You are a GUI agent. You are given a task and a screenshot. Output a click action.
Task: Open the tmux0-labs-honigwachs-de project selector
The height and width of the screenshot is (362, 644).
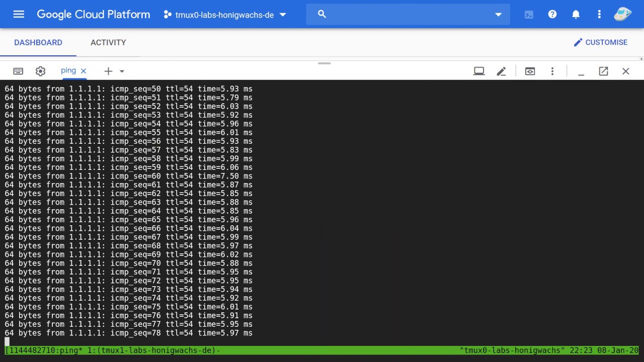(x=225, y=15)
